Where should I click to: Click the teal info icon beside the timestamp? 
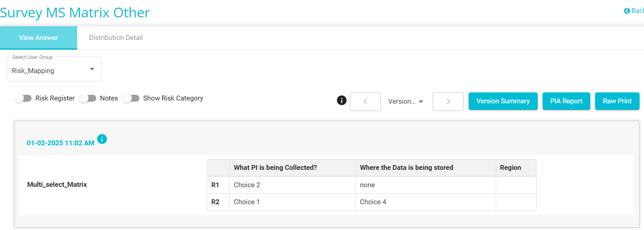coord(102,139)
